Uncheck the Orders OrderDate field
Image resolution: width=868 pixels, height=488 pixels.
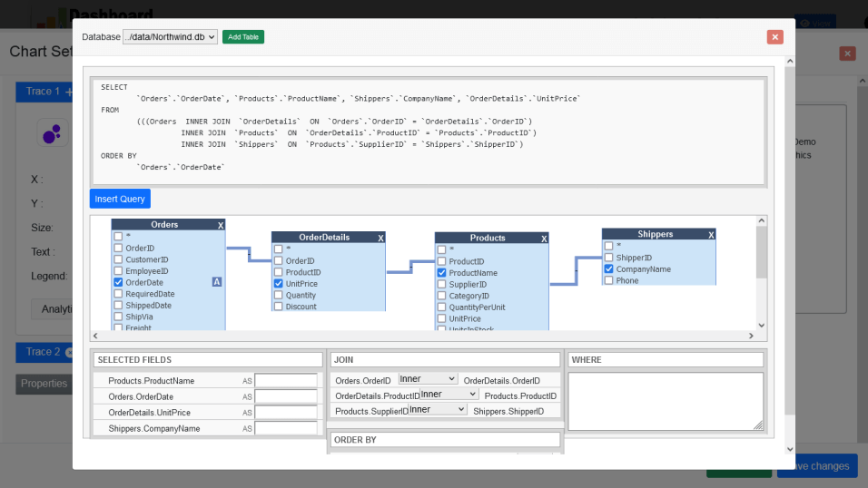click(x=118, y=282)
